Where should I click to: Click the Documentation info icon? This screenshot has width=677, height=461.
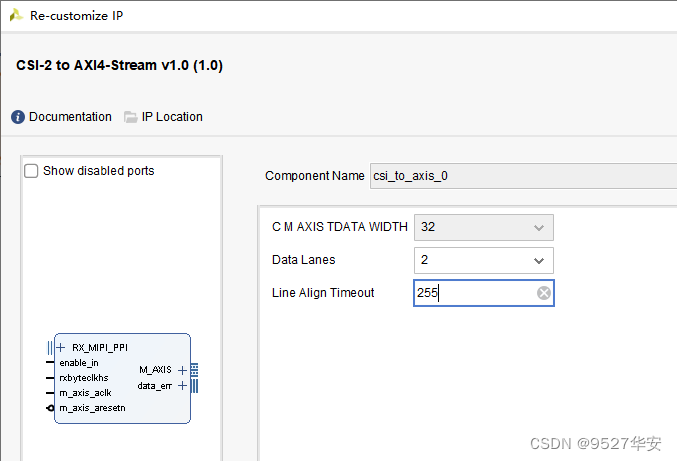pyautogui.click(x=18, y=117)
